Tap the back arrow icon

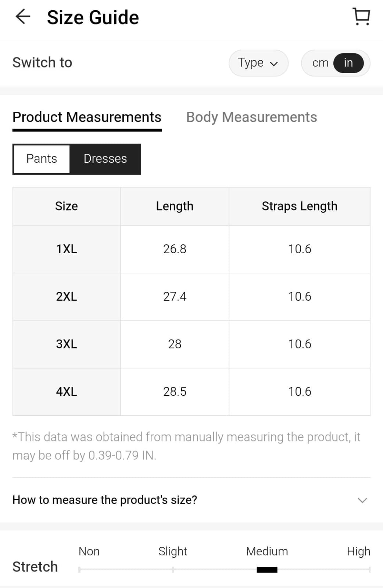(x=23, y=17)
